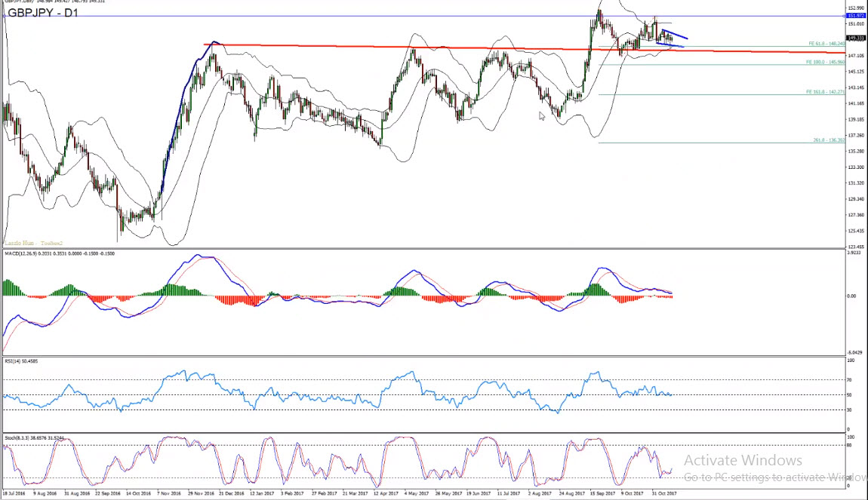Click the 141.165 price scale value

856,103
